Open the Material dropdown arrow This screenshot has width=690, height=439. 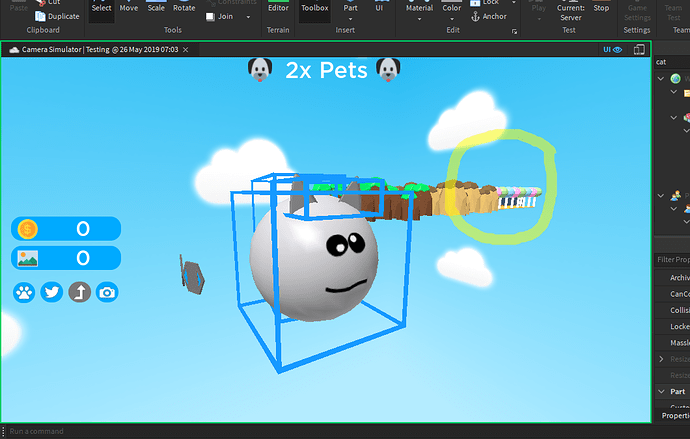419,19
